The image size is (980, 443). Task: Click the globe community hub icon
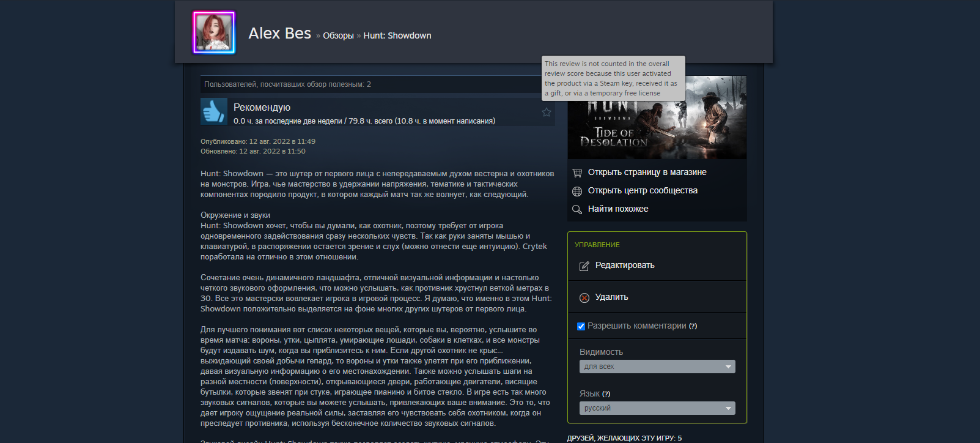[x=577, y=191]
